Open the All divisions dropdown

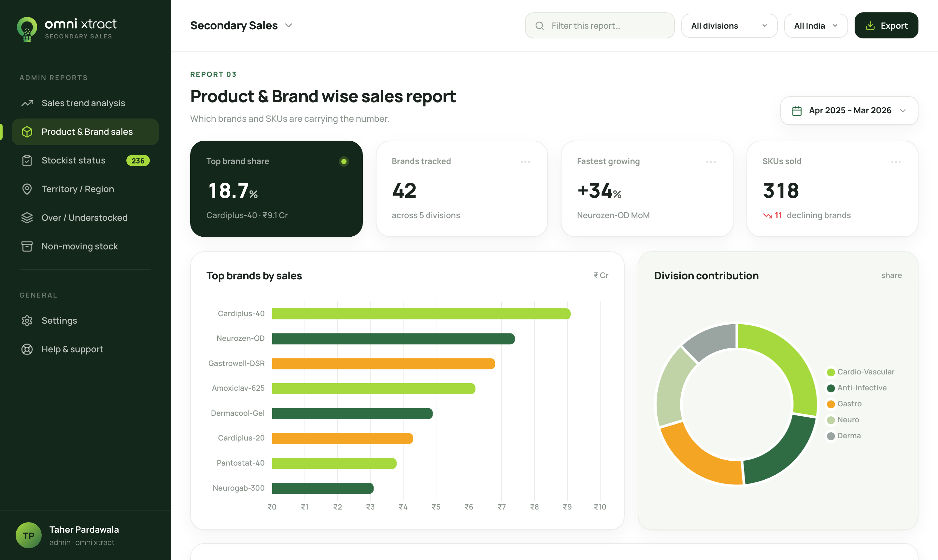[729, 26]
